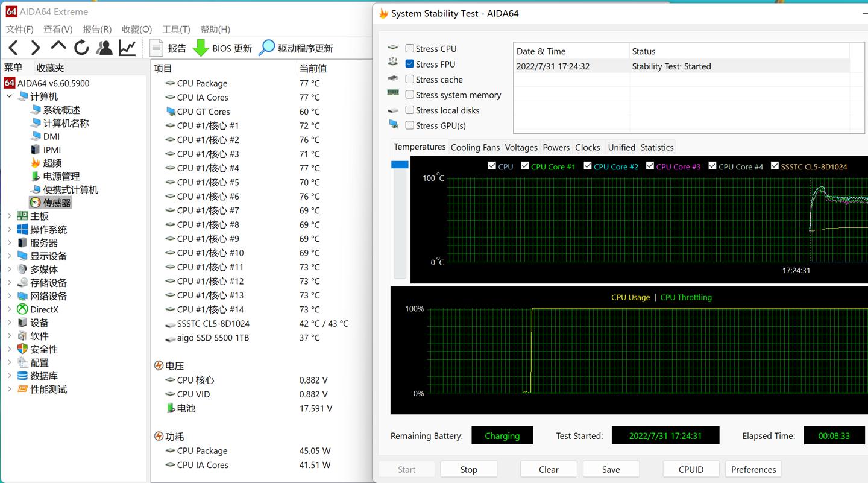Expand the 主板 tree node
The image size is (868, 483).
[x=9, y=216]
